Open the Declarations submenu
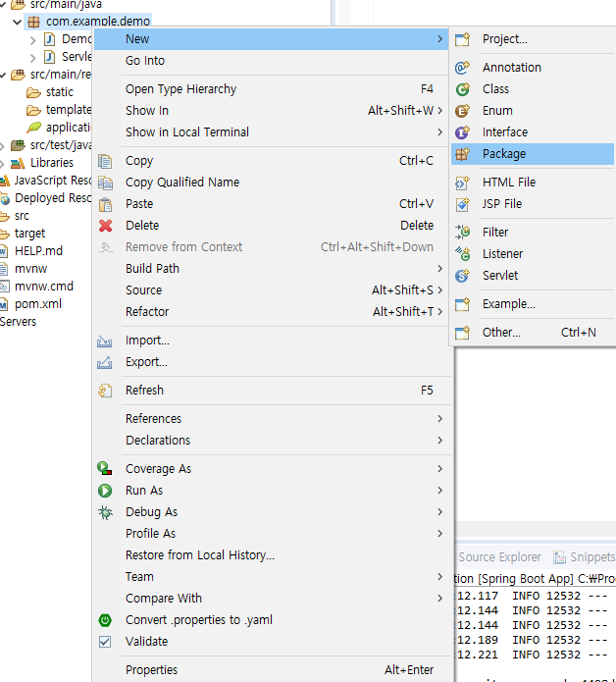 click(x=274, y=441)
